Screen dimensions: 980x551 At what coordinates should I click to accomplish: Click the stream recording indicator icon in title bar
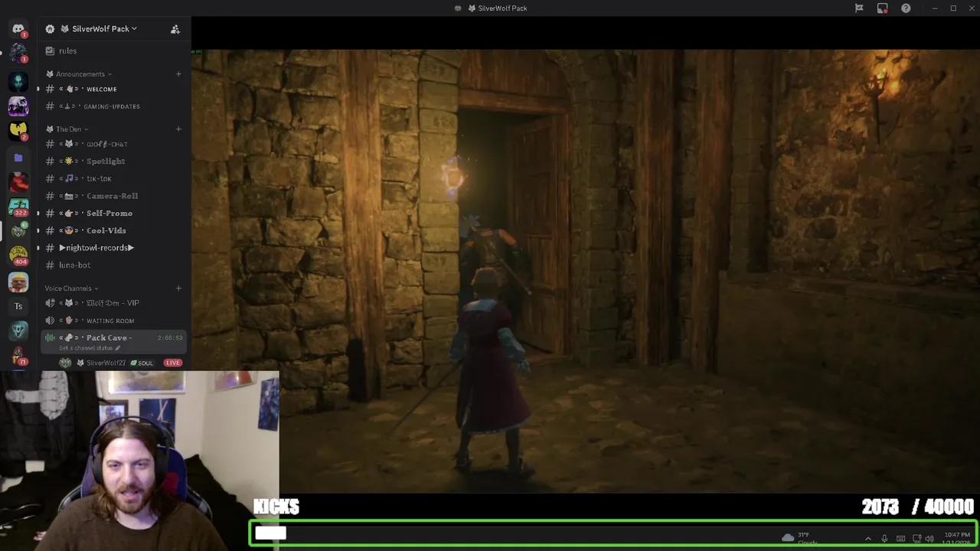click(882, 8)
